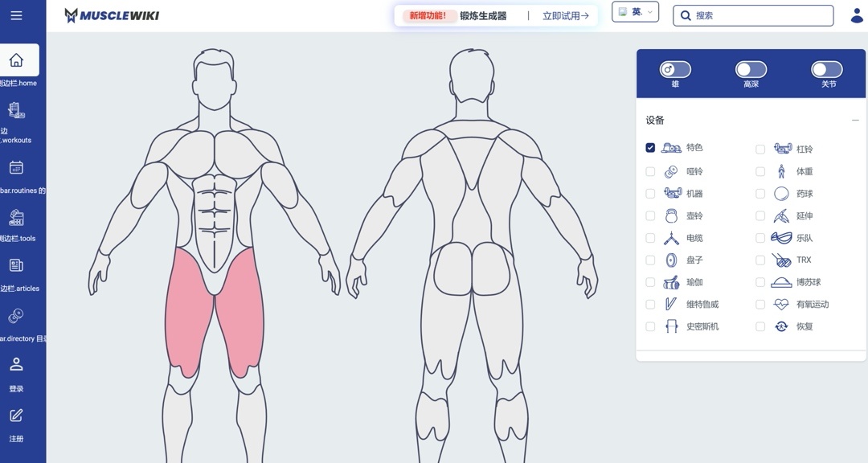Viewport: 868px width, 463px height.
Task: Click the user profile icon in the top right
Action: coord(857,15)
